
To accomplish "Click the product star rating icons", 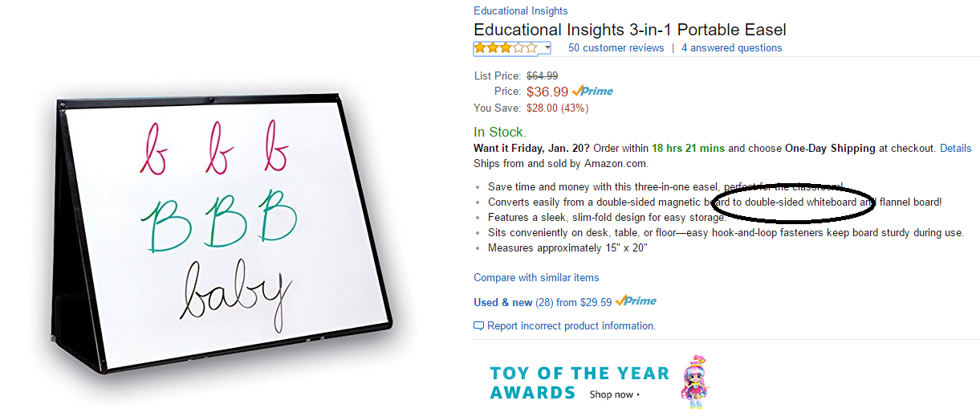I will (x=506, y=48).
